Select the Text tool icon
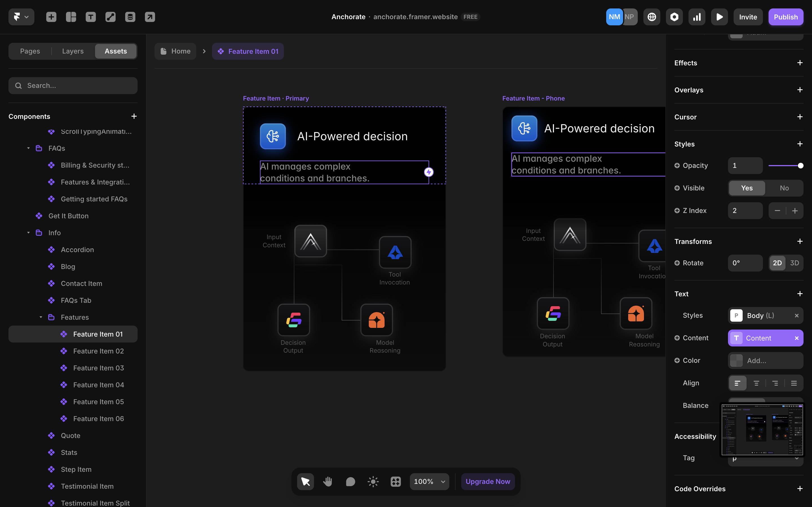Screen dimensions: 812x507 tap(91, 17)
